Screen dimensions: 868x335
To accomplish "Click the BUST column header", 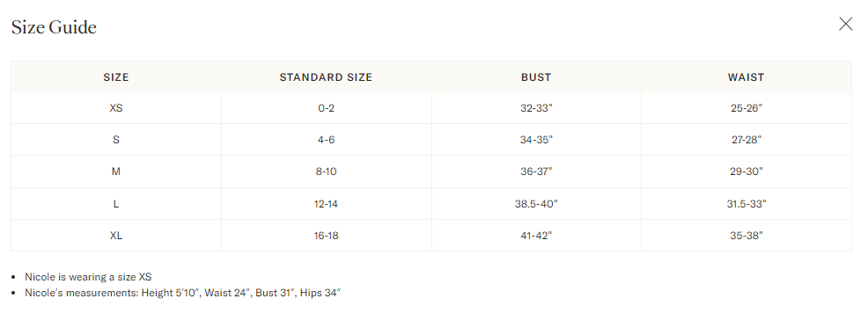I will pos(536,77).
